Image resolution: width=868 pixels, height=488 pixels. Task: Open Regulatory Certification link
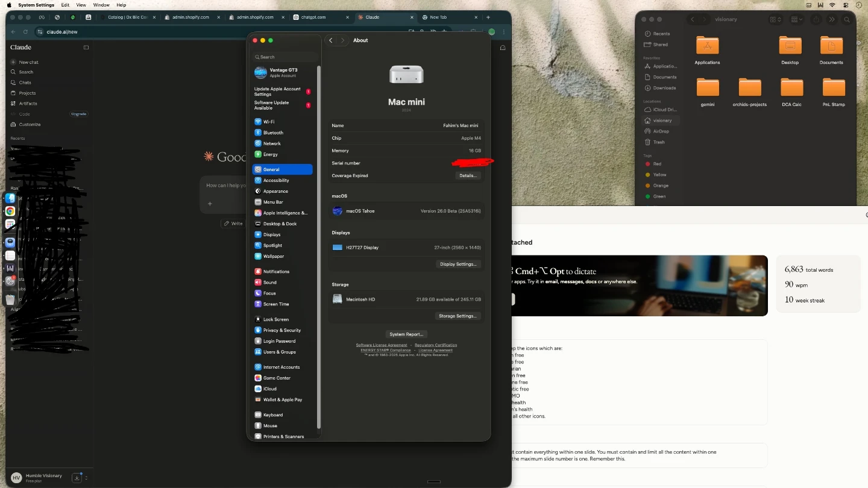click(x=436, y=345)
